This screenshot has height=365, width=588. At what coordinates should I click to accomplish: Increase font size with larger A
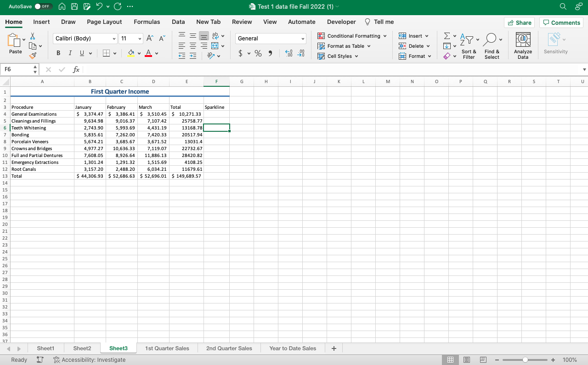point(151,39)
